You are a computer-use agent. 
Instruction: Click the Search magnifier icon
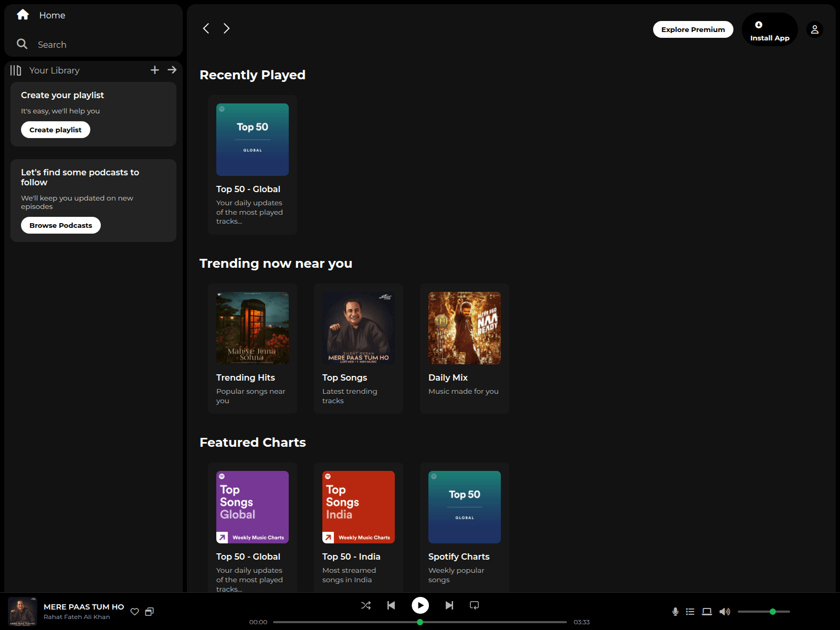pyautogui.click(x=22, y=44)
